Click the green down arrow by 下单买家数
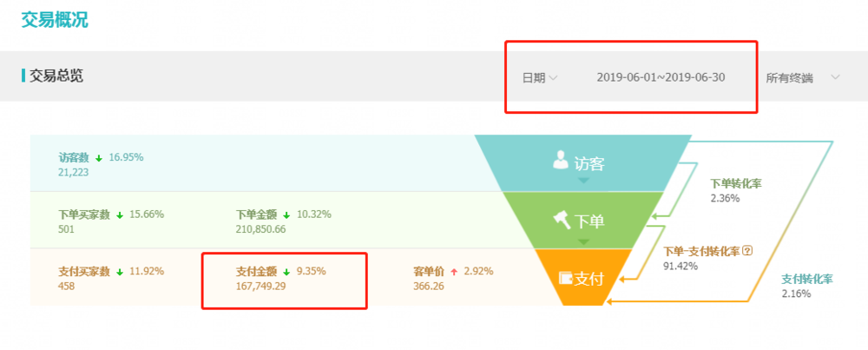Viewport: 868px width, 350px height. point(120,215)
